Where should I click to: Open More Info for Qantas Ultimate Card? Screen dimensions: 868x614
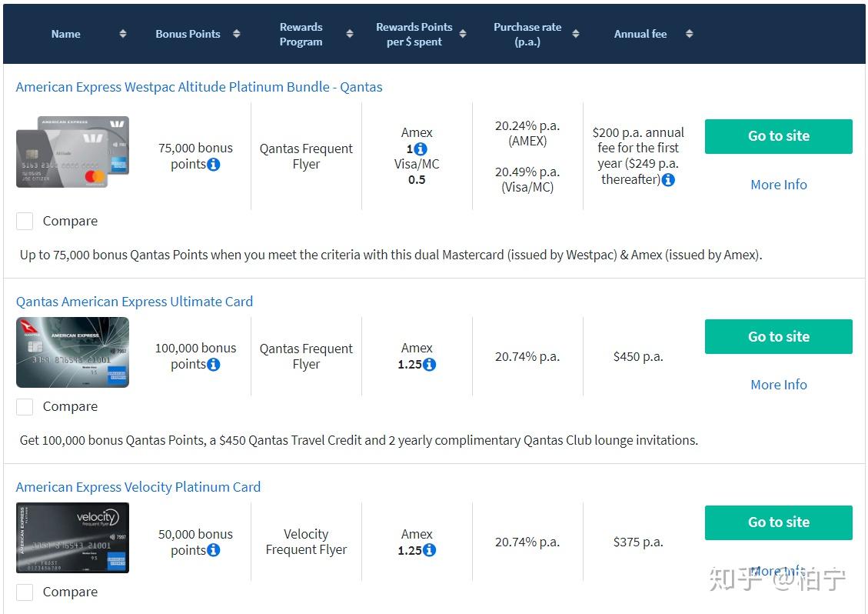778,385
